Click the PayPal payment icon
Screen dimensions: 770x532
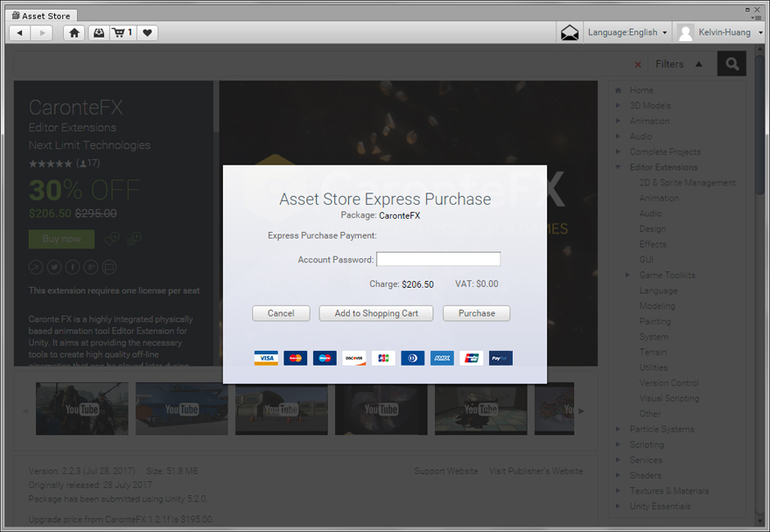[500, 358]
